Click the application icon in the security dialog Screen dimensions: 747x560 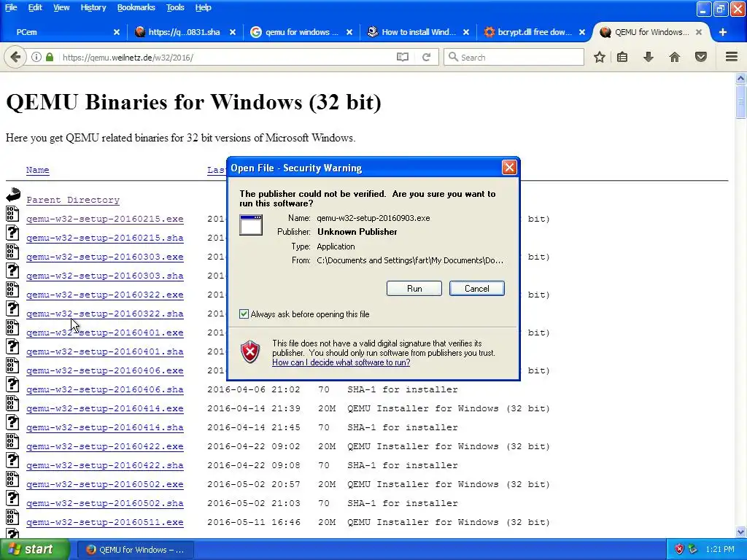(x=251, y=225)
